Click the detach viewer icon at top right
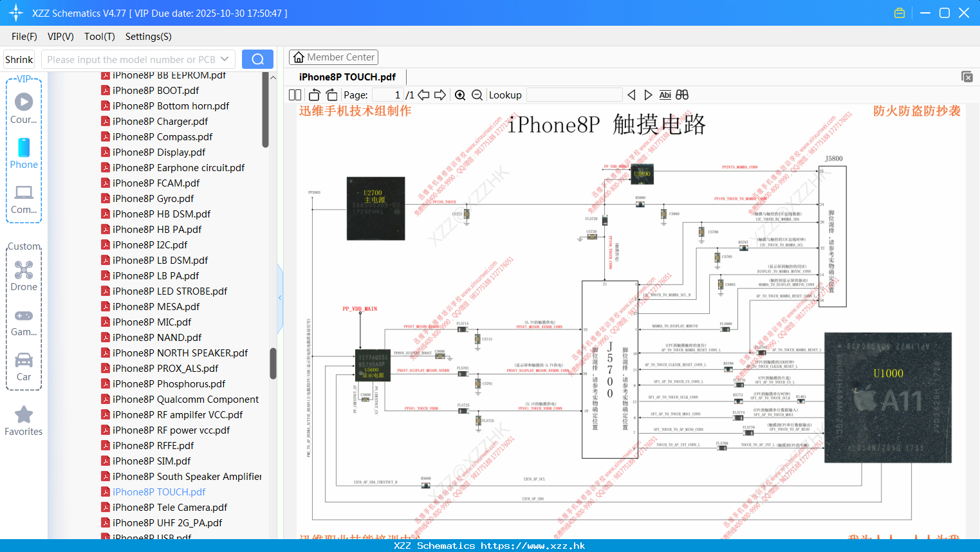Screen dimensions: 980x552 tap(967, 77)
